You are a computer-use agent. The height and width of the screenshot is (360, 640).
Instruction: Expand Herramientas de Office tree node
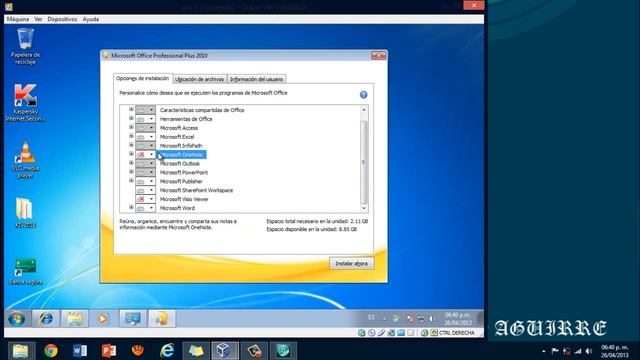coord(131,118)
